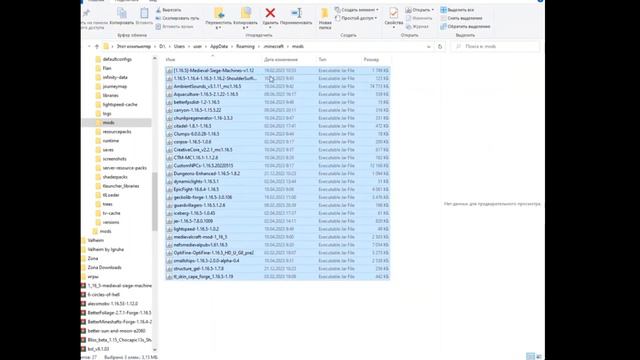Viewport: 640px width, 360px height.
Task: Open the New item (Создать элемент) dropdown
Action: (x=357, y=10)
